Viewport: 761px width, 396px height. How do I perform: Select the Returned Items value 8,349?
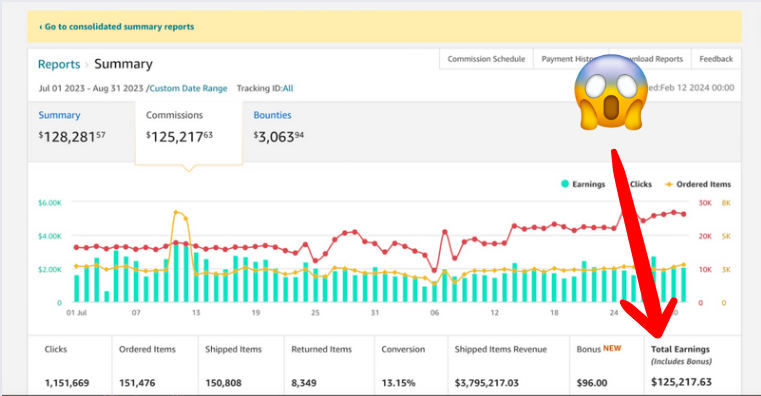click(x=304, y=383)
